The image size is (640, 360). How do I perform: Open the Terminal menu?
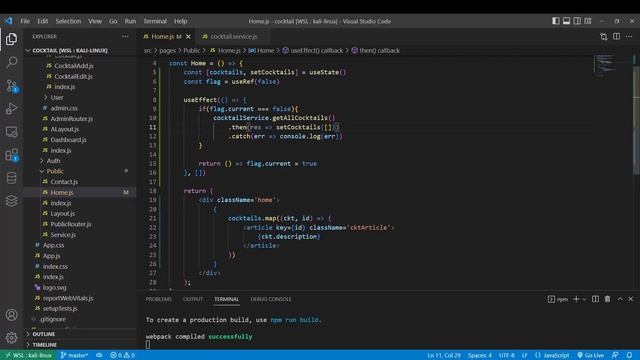pos(155,21)
